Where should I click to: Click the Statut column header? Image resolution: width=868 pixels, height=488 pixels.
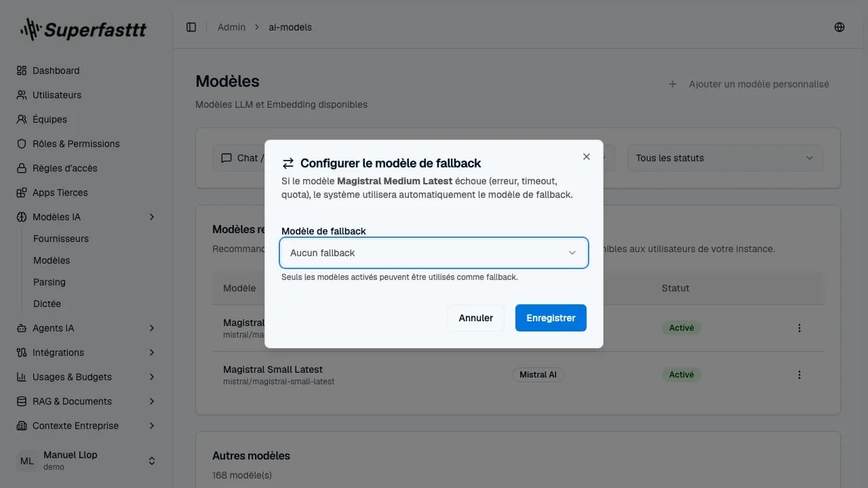point(675,288)
